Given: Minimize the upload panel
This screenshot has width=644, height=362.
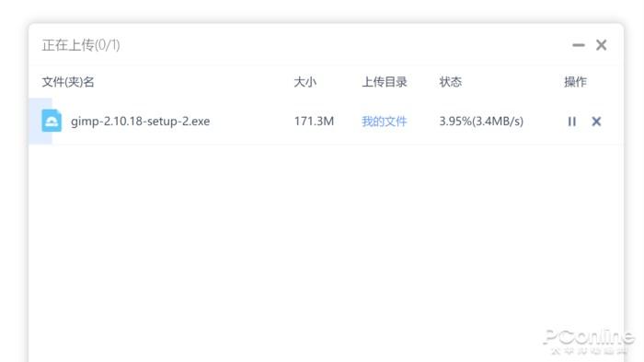Looking at the screenshot, I should click(x=579, y=45).
